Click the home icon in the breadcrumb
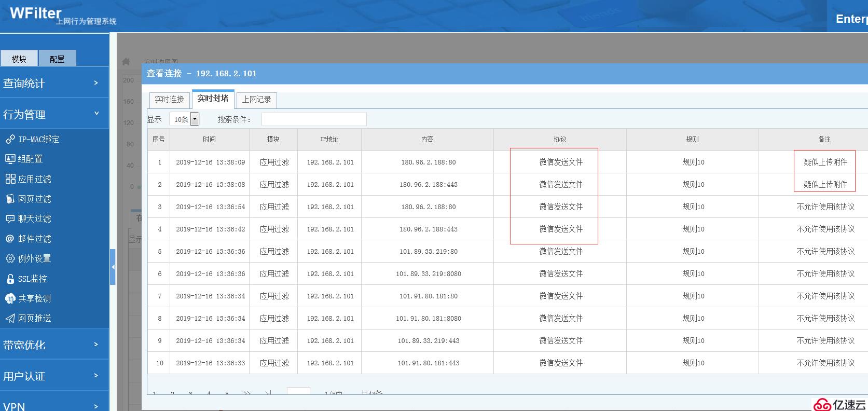Viewport: 868px width, 411px height. coord(126,61)
